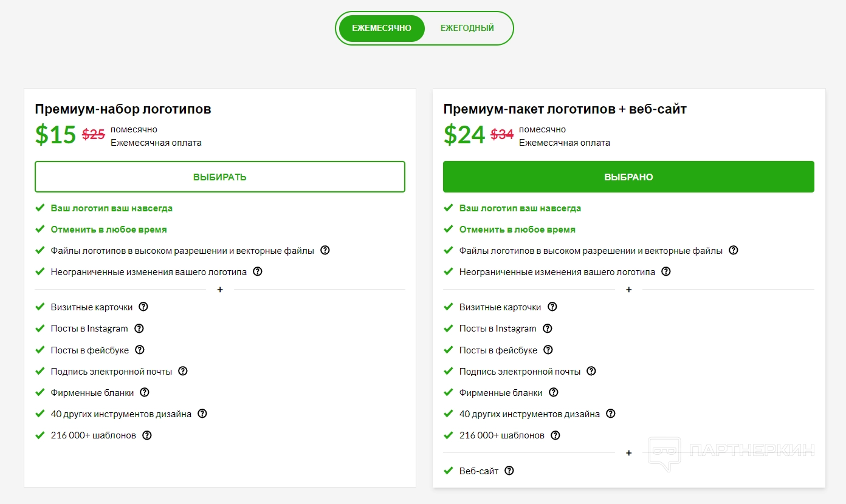Image resolution: width=846 pixels, height=504 pixels.
Task: Click the Выбрано button on website plan
Action: click(x=628, y=177)
